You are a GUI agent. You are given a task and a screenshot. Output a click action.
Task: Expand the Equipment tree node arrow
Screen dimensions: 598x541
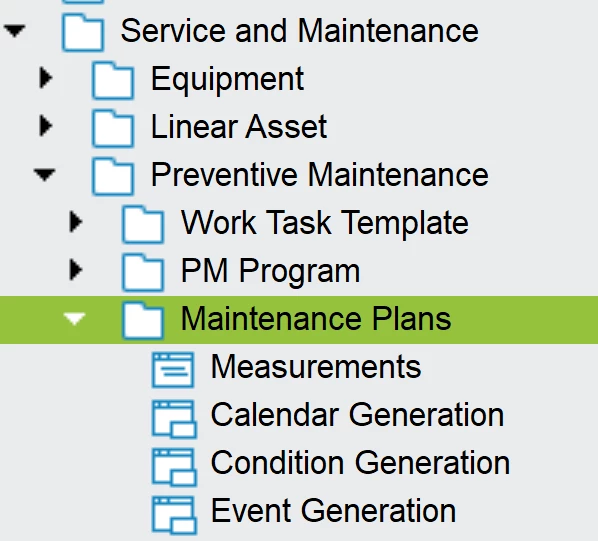click(x=46, y=78)
